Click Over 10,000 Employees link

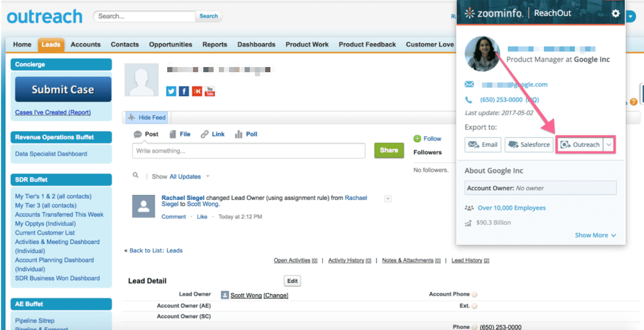click(511, 208)
